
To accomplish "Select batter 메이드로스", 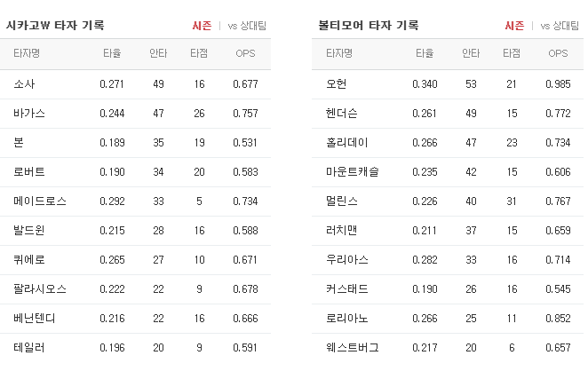I will tap(40, 201).
